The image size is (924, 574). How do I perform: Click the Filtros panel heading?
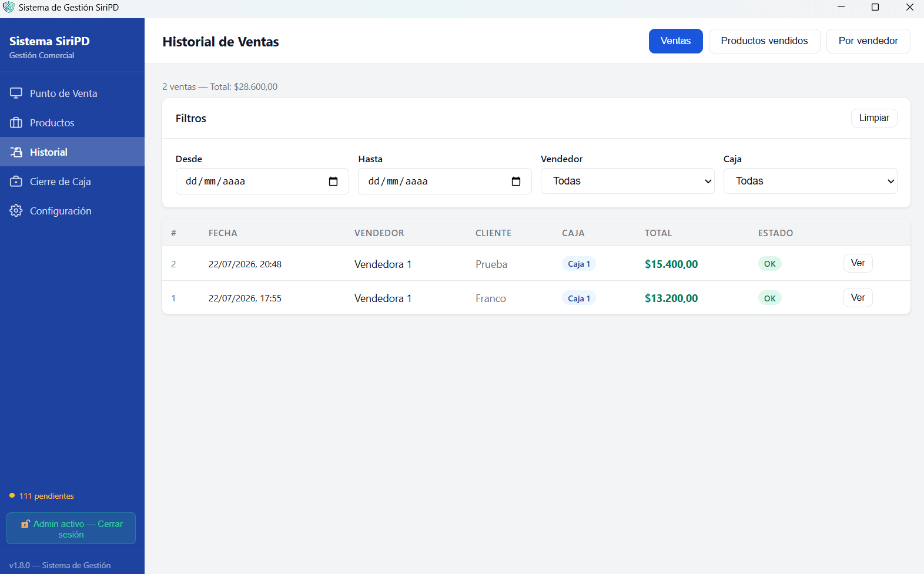coord(191,118)
